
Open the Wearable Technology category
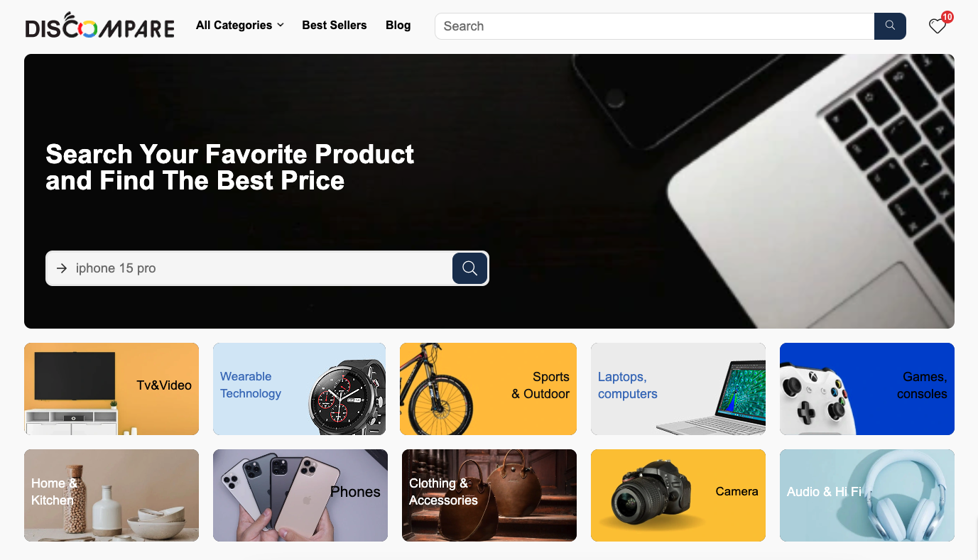coord(299,389)
